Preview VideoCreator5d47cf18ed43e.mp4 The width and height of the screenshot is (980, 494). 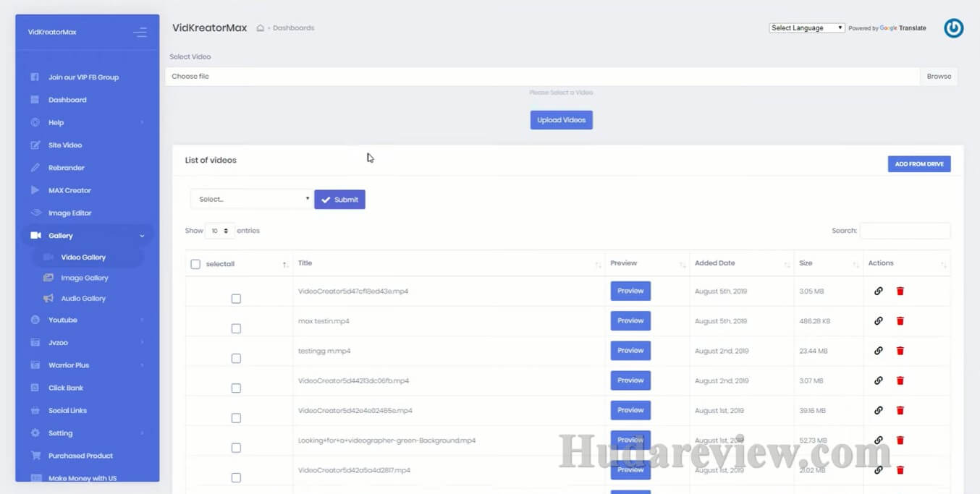(630, 291)
